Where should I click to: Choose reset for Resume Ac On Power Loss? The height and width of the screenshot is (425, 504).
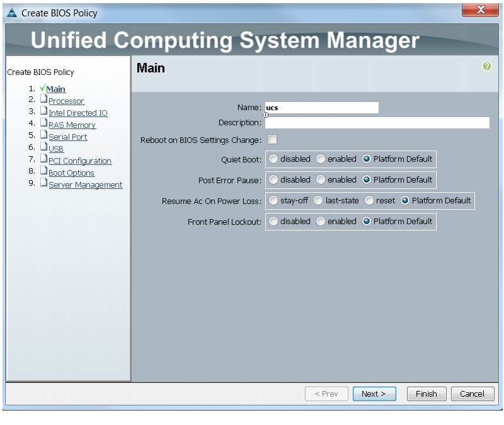click(369, 200)
